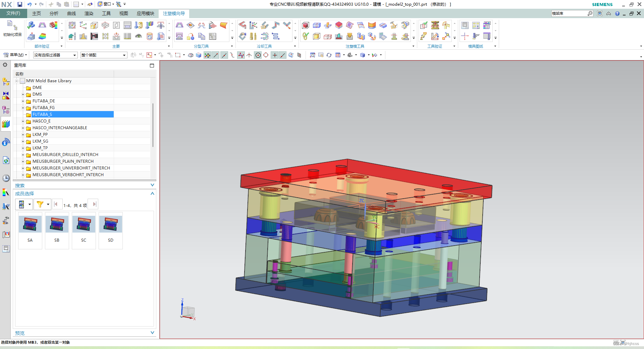Click the Zoom view tool icon
The height and width of the screenshot is (349, 644).
(x=313, y=55)
